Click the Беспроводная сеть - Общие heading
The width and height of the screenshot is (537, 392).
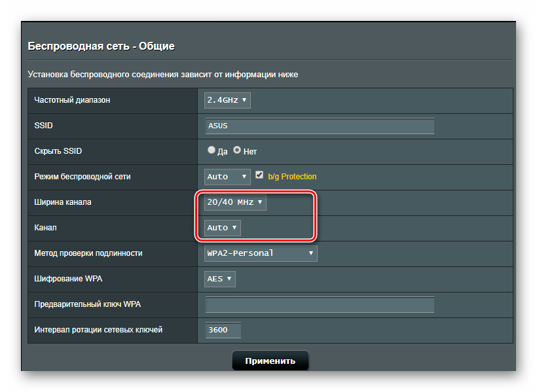click(101, 46)
